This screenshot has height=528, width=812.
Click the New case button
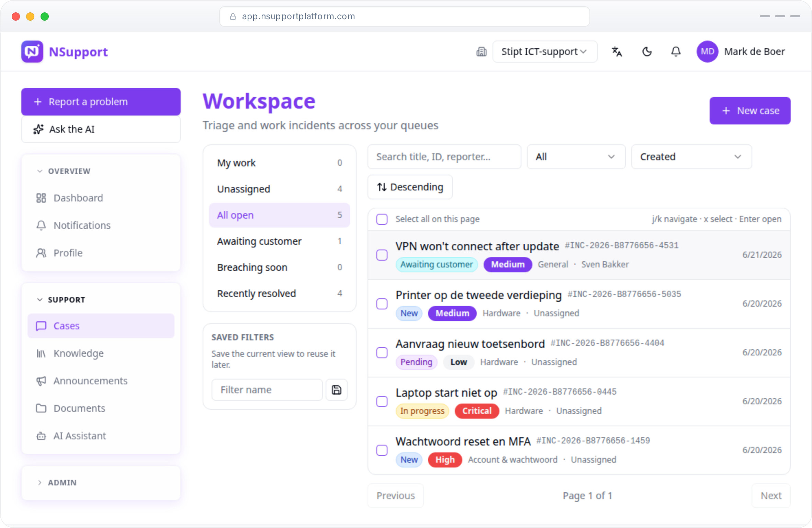pos(750,111)
